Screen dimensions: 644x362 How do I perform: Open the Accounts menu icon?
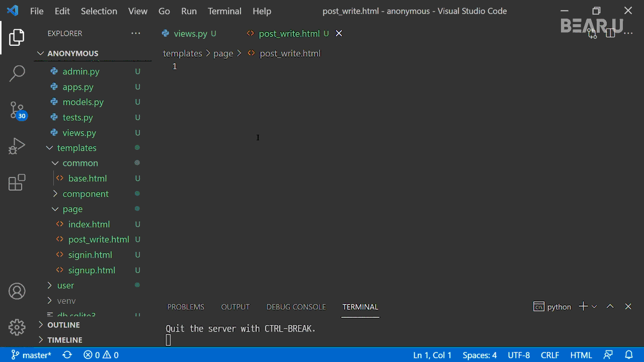[17, 291]
